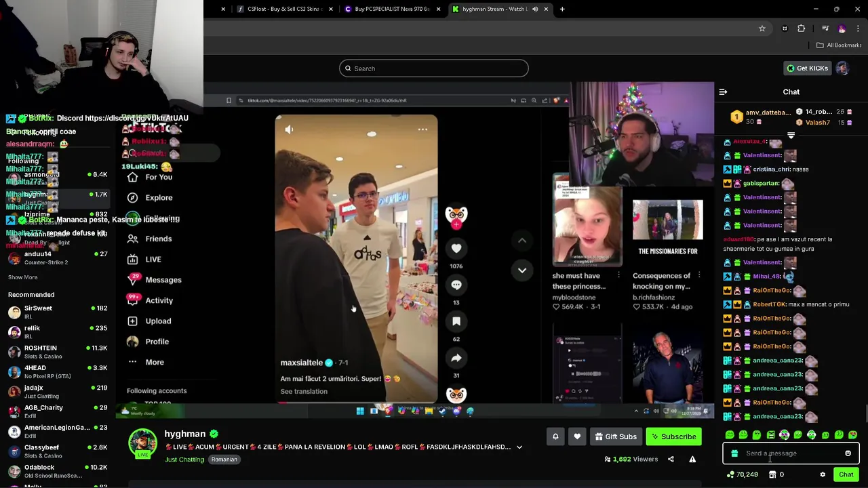Open Messages in streamed TikTok sidebar

point(155,280)
